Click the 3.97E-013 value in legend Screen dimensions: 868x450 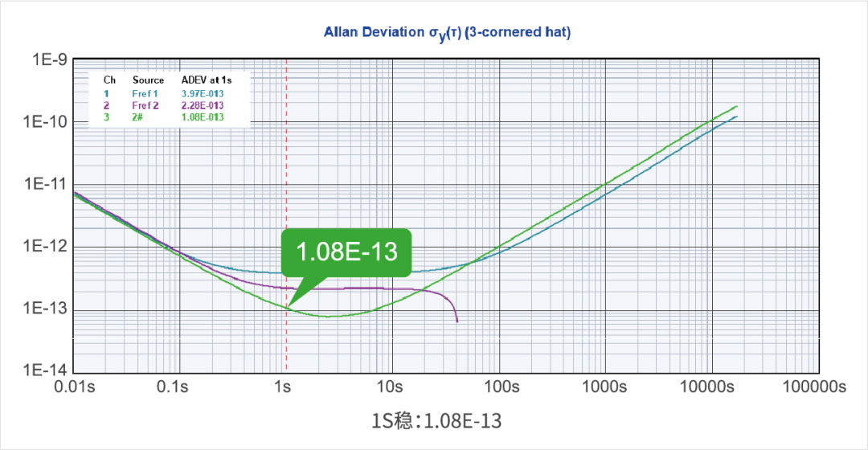pyautogui.click(x=203, y=94)
